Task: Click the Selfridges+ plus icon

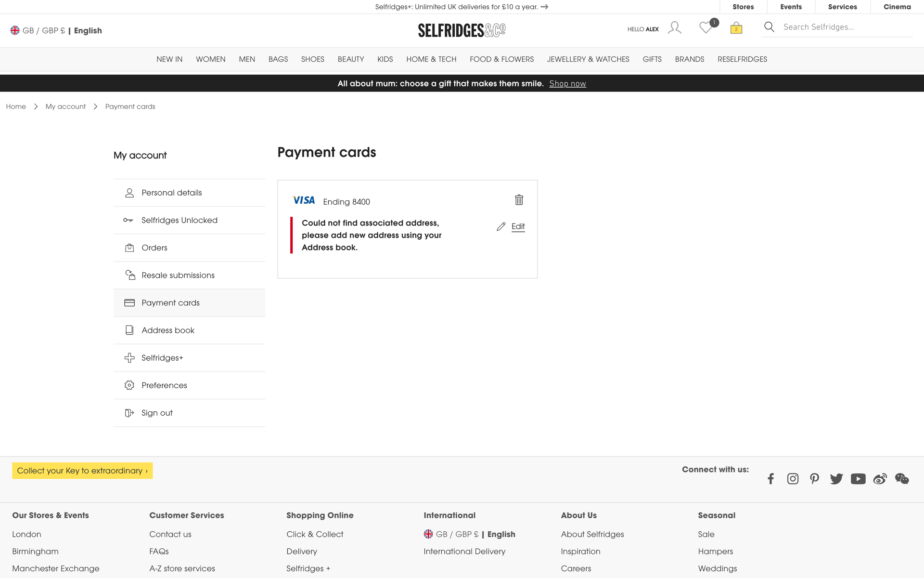Action: click(x=129, y=357)
